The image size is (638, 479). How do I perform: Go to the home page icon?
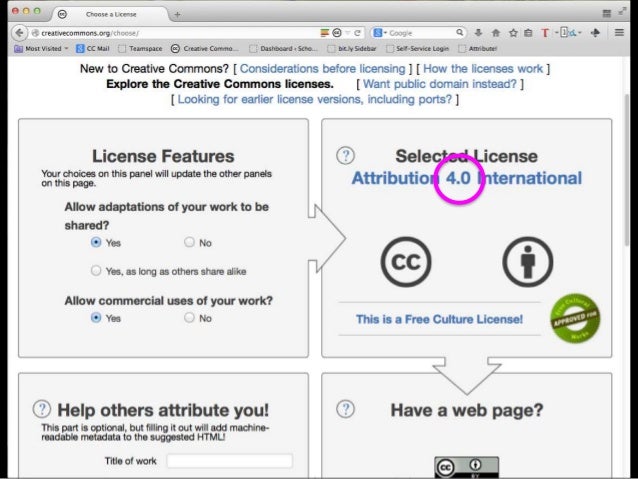click(x=496, y=33)
